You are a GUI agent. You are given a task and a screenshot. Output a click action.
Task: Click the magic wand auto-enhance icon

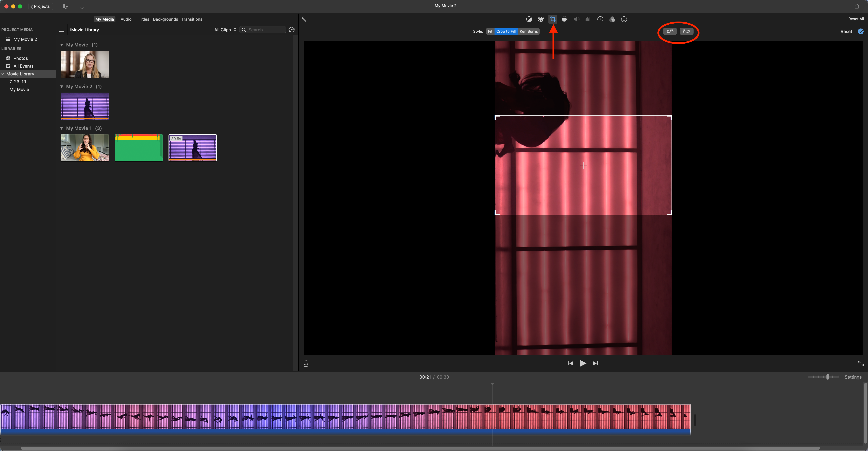pyautogui.click(x=303, y=19)
